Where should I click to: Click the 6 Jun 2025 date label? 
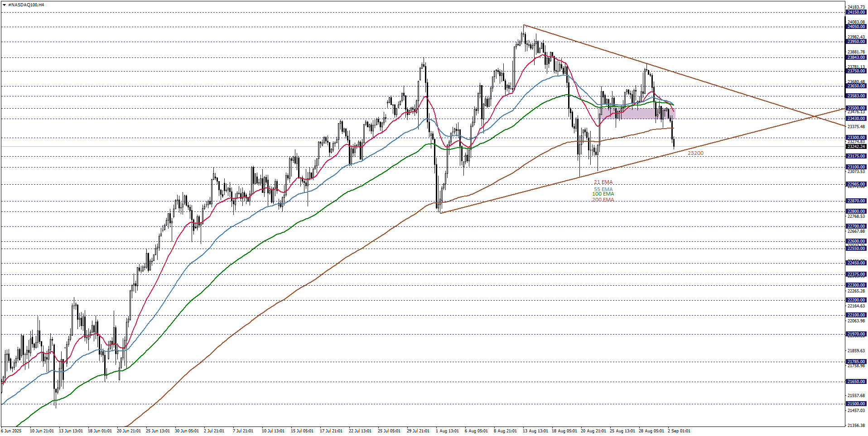[11, 431]
